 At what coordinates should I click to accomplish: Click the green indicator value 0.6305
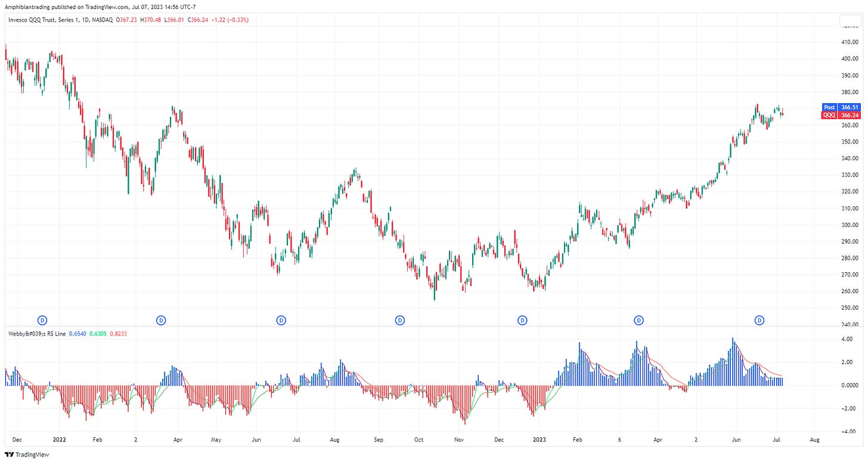point(97,334)
